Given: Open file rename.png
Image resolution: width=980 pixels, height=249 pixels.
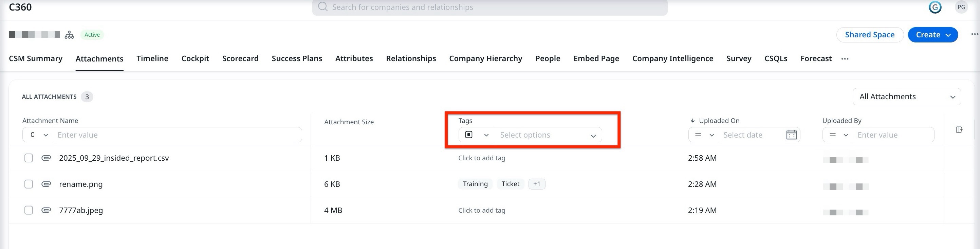Looking at the screenshot, I should pos(81,184).
